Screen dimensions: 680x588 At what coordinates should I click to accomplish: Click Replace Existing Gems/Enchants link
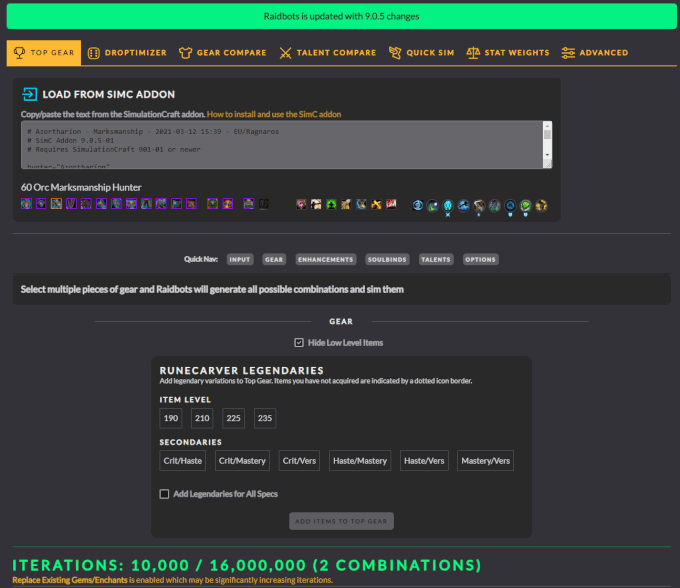point(70,580)
